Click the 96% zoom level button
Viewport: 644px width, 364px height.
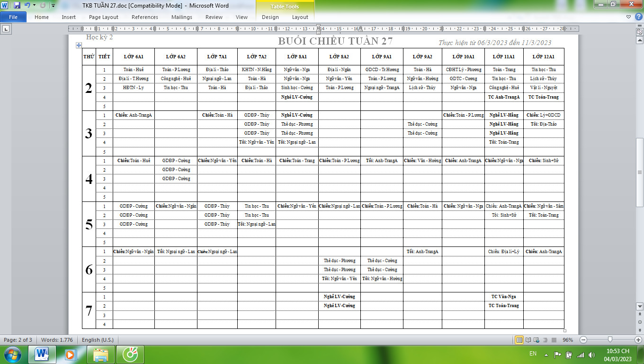coord(567,340)
